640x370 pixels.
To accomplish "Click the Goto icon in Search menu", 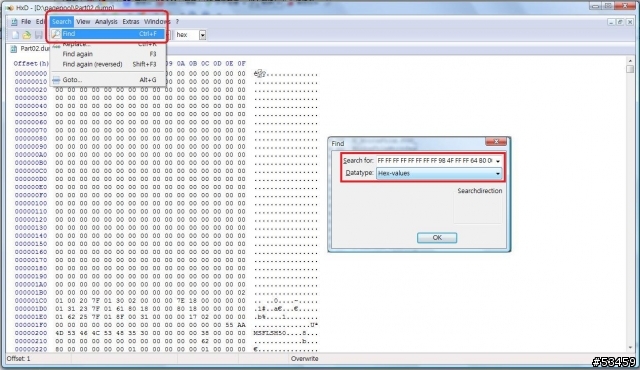I will point(56,80).
